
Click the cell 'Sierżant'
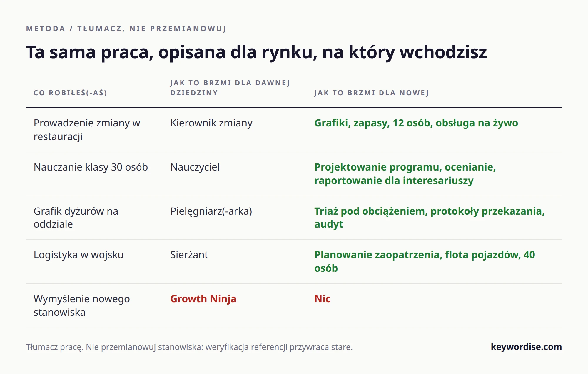pos(189,255)
